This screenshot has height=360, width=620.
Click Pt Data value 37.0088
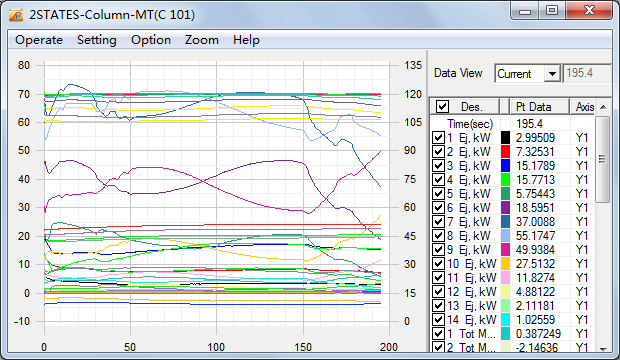[x=535, y=222]
